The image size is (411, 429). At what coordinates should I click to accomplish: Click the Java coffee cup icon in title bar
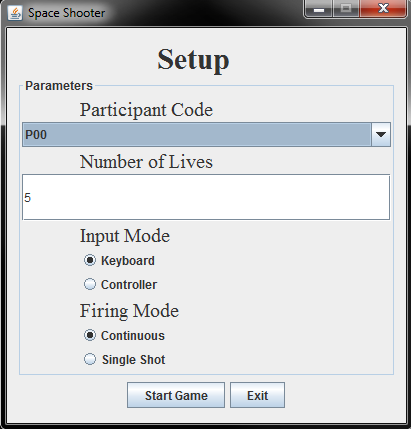point(15,13)
